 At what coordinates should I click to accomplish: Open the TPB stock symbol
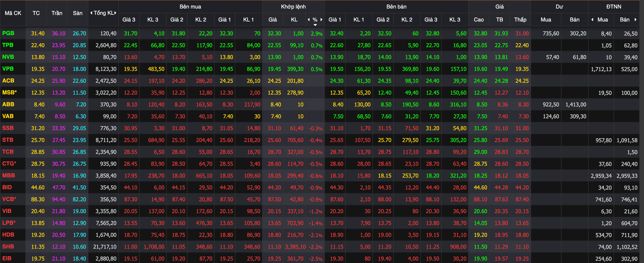(8, 45)
